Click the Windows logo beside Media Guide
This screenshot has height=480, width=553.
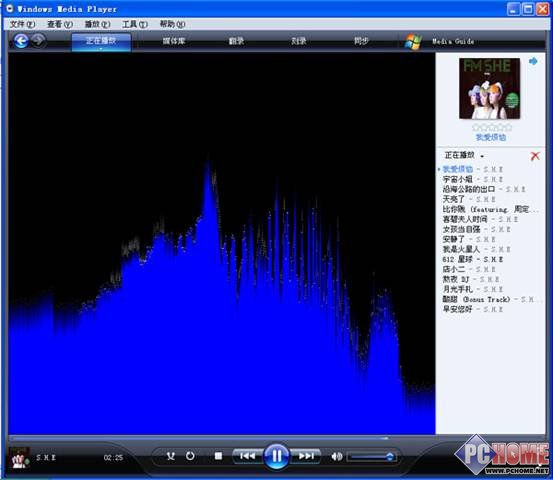(413, 42)
